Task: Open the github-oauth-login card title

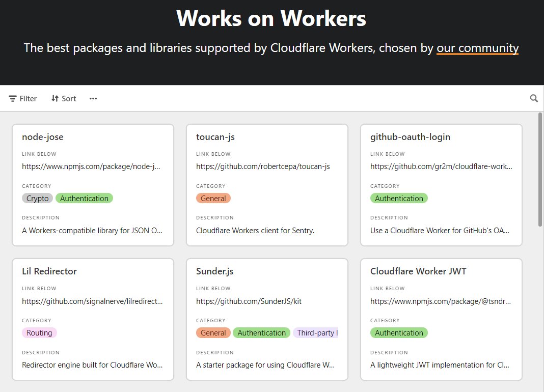Action: coord(410,137)
